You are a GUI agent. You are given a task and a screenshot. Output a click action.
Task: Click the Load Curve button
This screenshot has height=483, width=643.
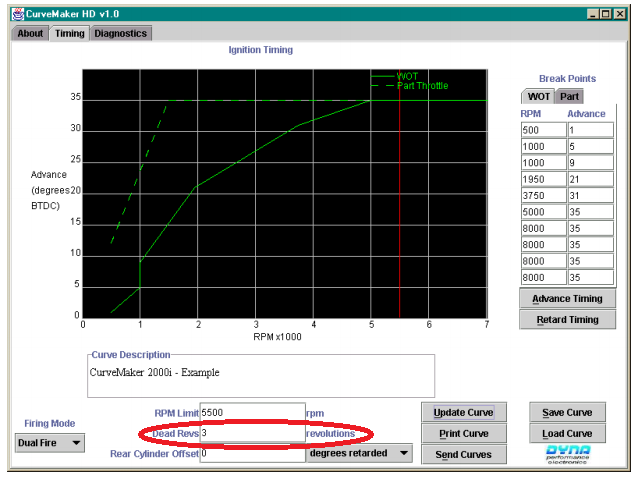click(567, 433)
